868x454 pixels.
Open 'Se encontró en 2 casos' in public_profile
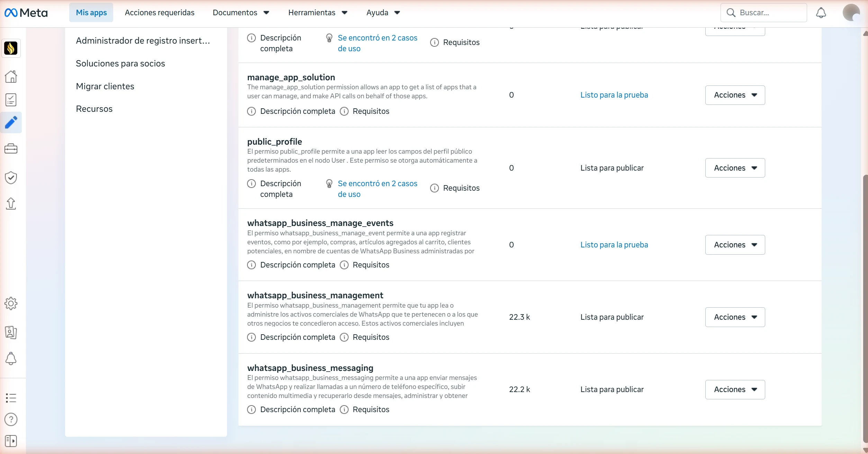coord(378,189)
